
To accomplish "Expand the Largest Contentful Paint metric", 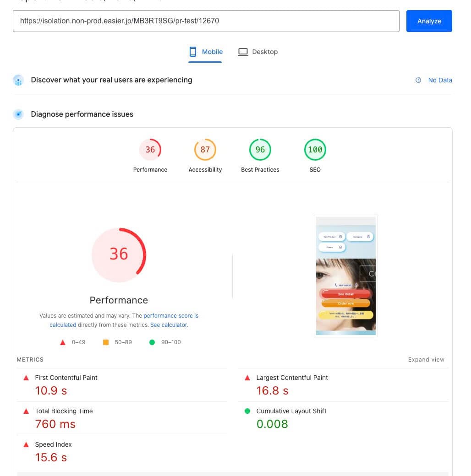I will (x=292, y=378).
